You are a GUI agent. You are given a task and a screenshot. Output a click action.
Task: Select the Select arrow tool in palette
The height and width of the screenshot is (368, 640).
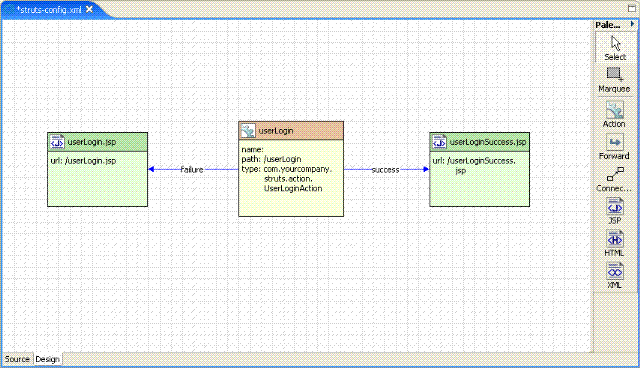click(x=615, y=48)
